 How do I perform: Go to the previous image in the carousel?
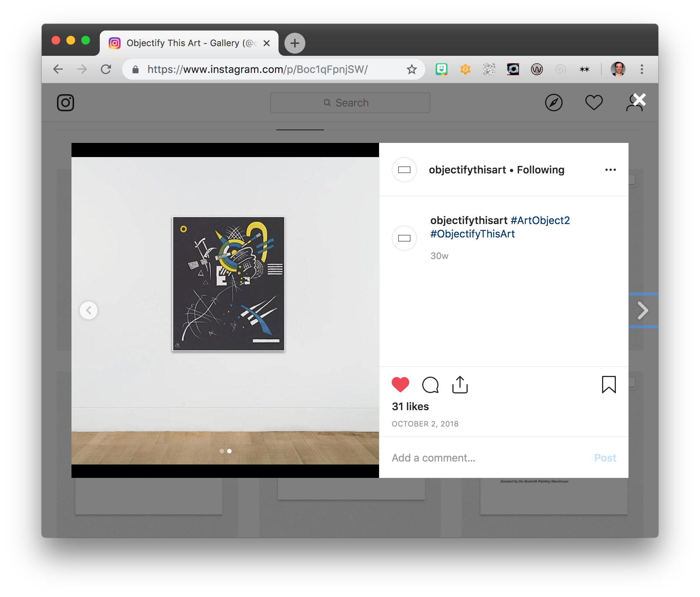89,310
